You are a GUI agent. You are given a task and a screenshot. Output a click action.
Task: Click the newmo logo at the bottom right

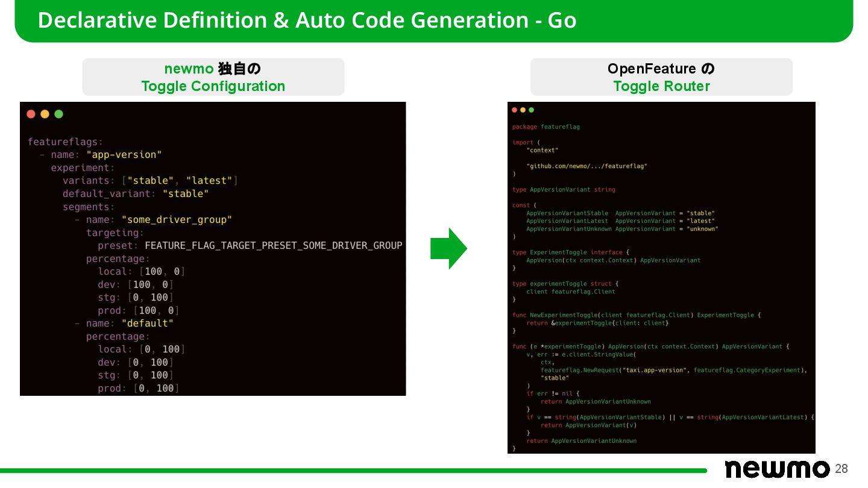777,469
